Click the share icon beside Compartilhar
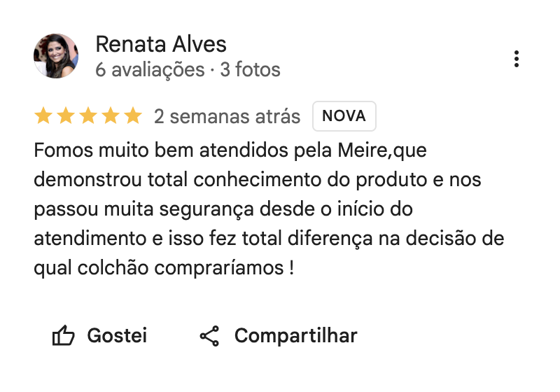560x392 pixels. [209, 336]
